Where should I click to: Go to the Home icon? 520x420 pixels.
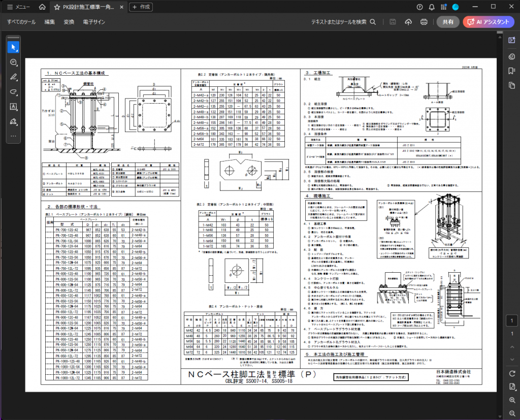point(42,7)
